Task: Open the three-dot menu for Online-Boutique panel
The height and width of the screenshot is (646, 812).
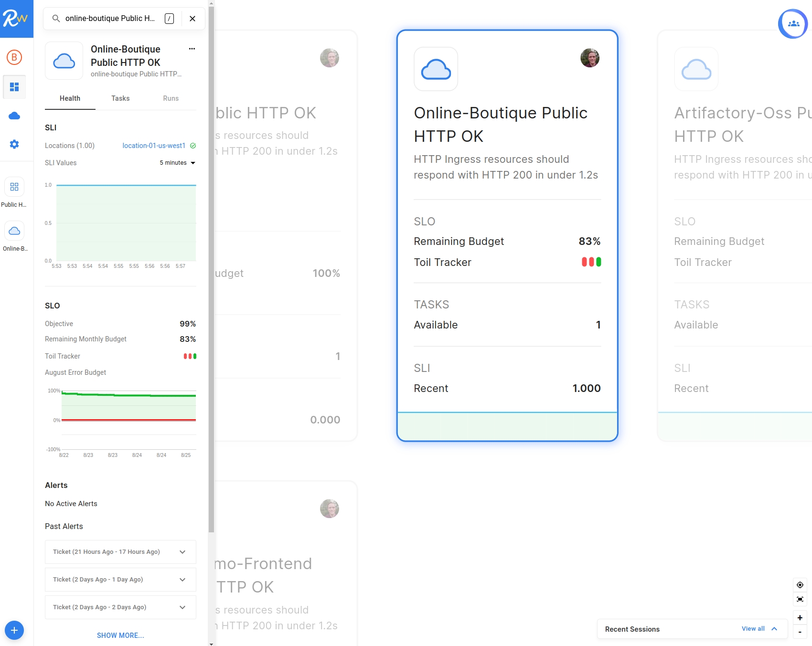Action: [x=192, y=49]
